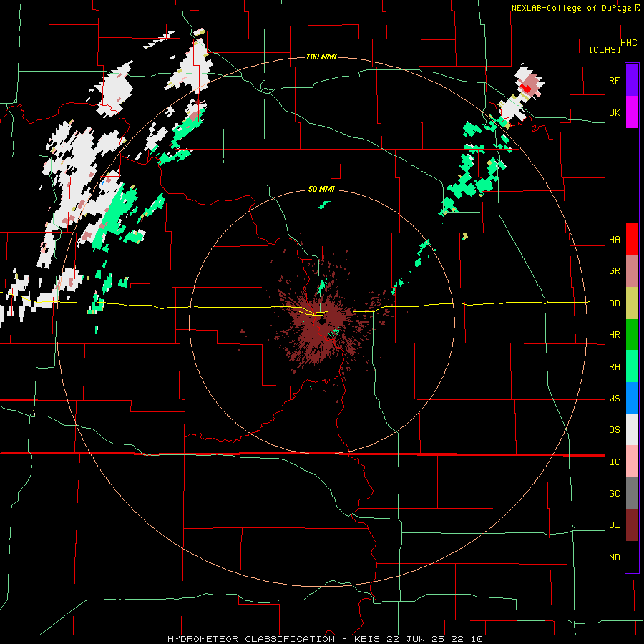Click the IC light pink legend swatch
The image size is (644, 644).
(632, 462)
